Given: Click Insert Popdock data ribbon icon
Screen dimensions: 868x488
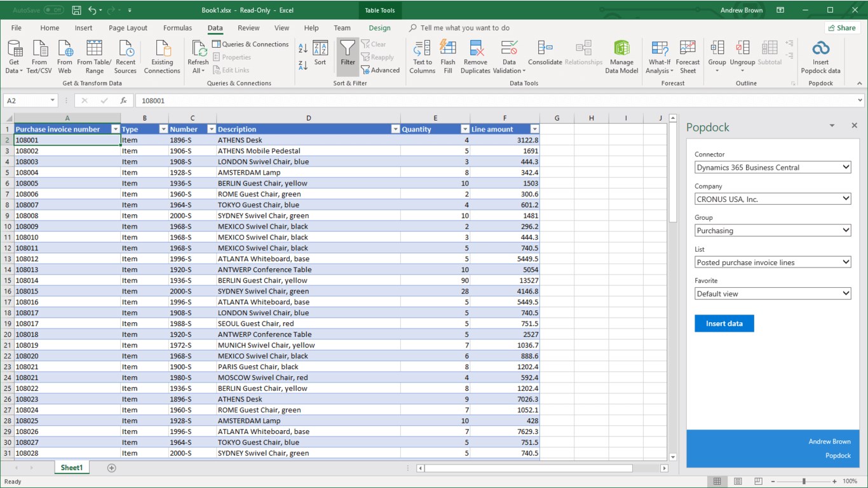Looking at the screenshot, I should (x=820, y=48).
